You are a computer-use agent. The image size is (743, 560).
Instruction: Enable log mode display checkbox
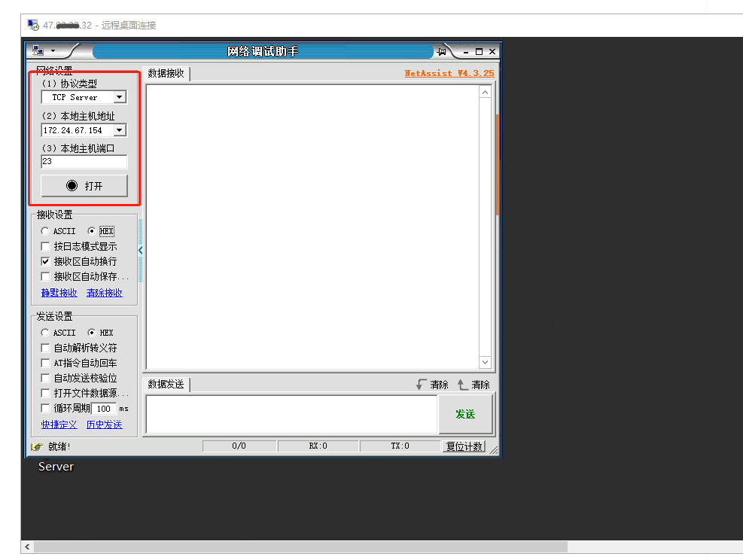(45, 246)
